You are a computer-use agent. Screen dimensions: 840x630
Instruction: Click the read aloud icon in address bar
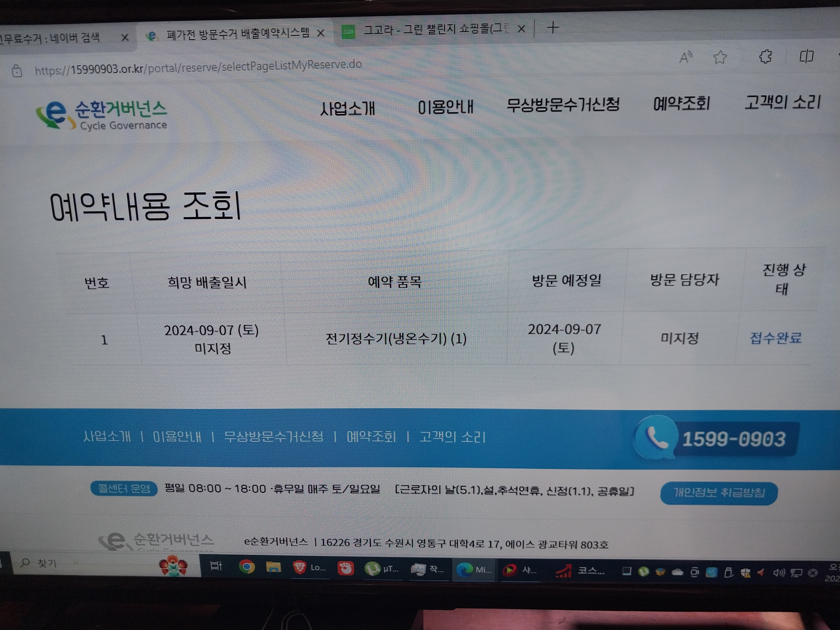(x=685, y=58)
